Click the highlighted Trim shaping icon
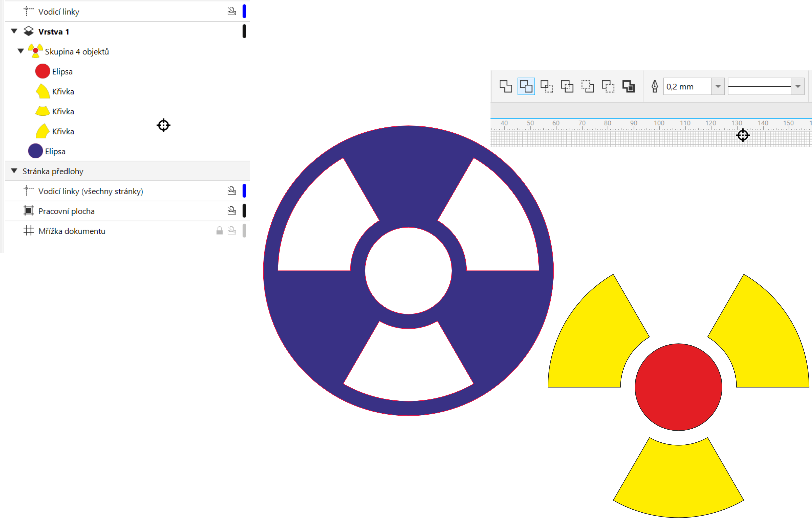Viewport: 812px width, 518px height. click(526, 87)
